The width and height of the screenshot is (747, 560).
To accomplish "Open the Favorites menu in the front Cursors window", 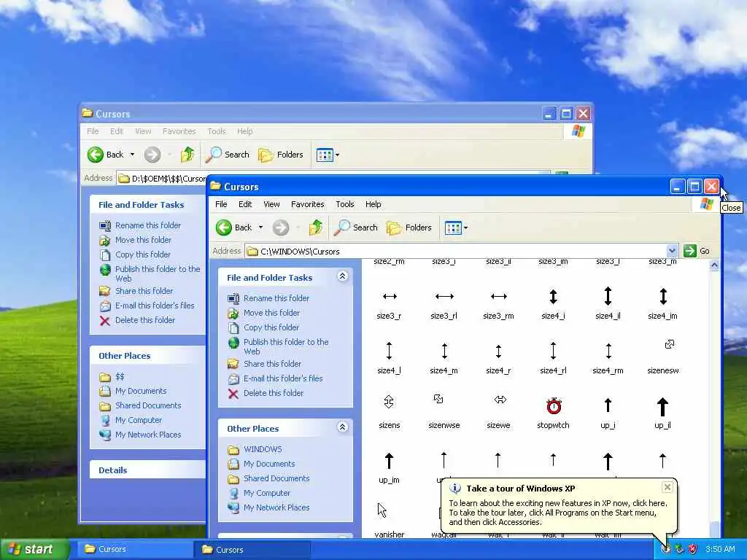I will (307, 204).
